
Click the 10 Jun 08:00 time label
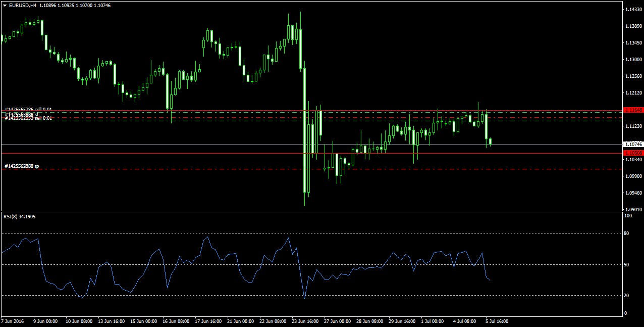(79, 321)
